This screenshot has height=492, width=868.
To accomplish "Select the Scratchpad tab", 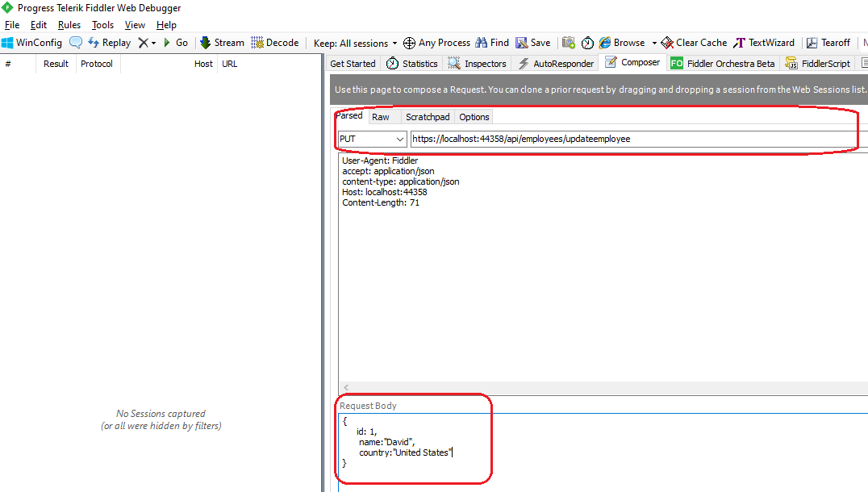I will (x=428, y=117).
